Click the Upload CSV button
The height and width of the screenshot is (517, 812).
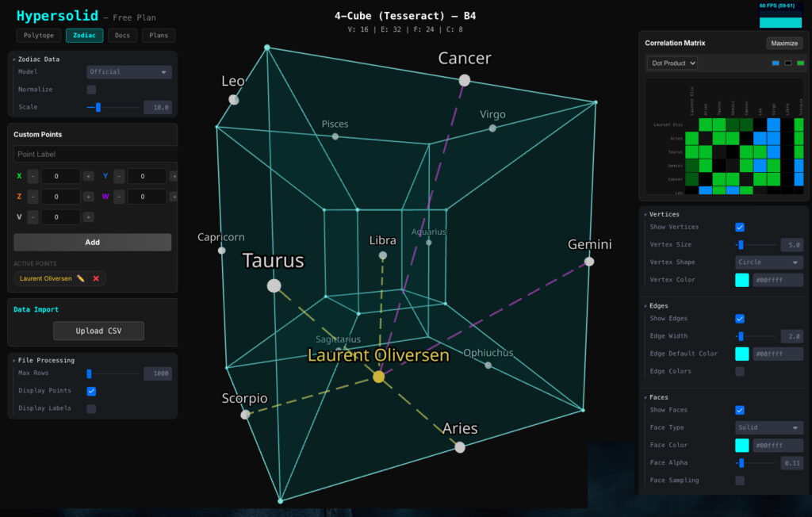point(98,331)
